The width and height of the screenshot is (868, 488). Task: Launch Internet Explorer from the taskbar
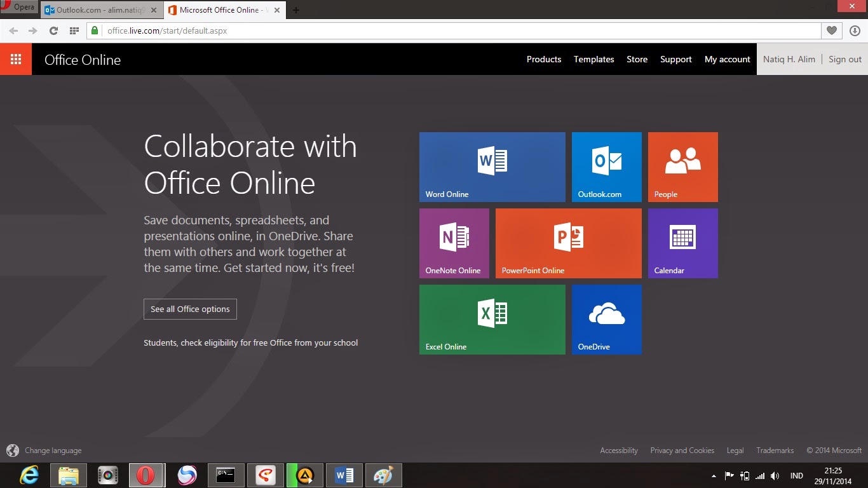pos(29,475)
